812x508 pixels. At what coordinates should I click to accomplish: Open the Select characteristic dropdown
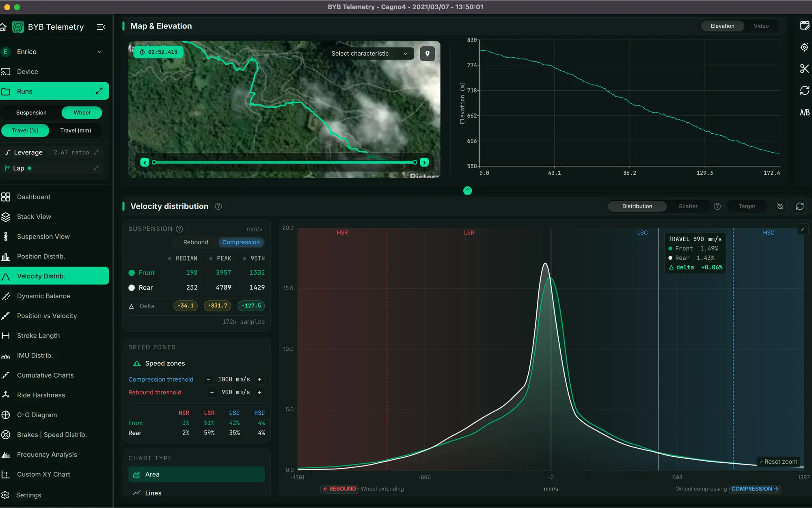click(x=369, y=54)
